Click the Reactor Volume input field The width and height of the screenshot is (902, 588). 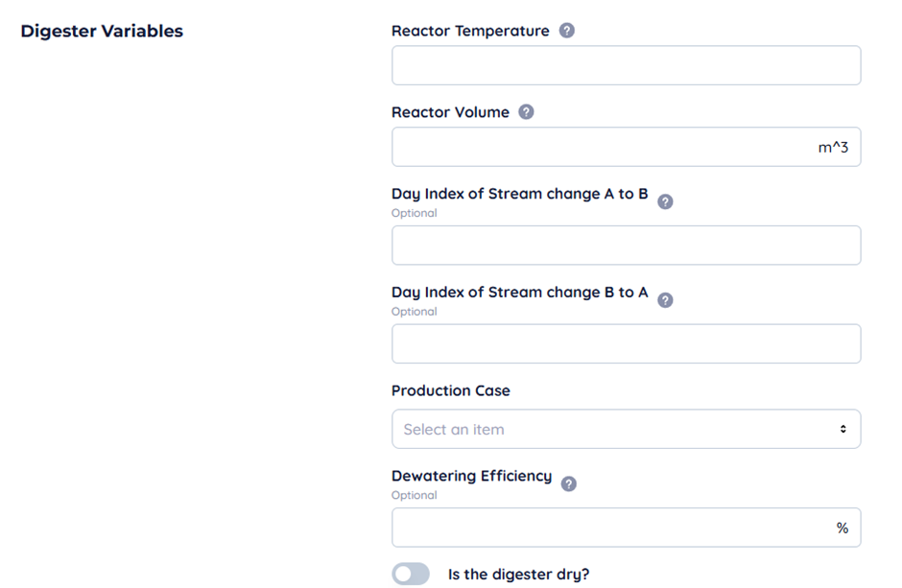[x=626, y=146]
